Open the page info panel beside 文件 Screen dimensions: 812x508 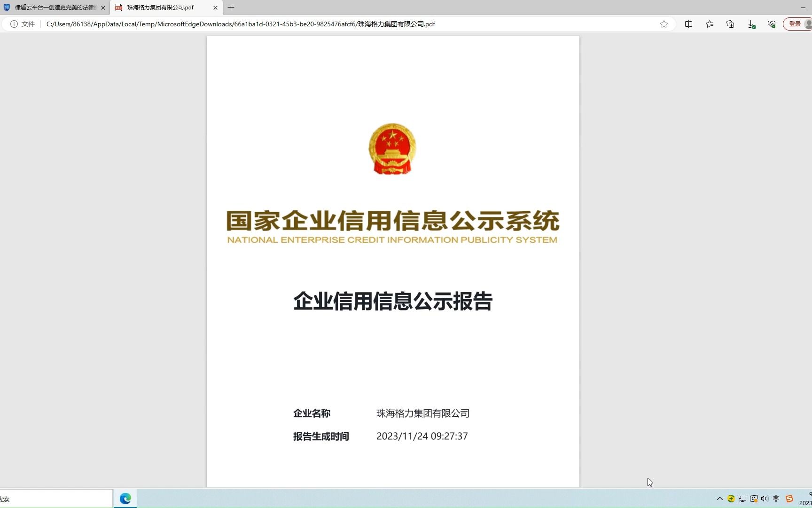[14, 24]
